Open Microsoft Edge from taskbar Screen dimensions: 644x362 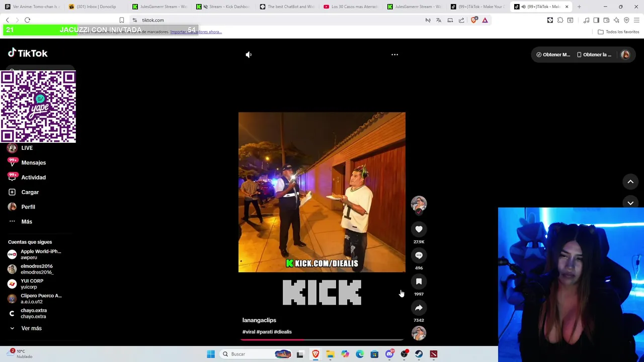[x=360, y=354]
